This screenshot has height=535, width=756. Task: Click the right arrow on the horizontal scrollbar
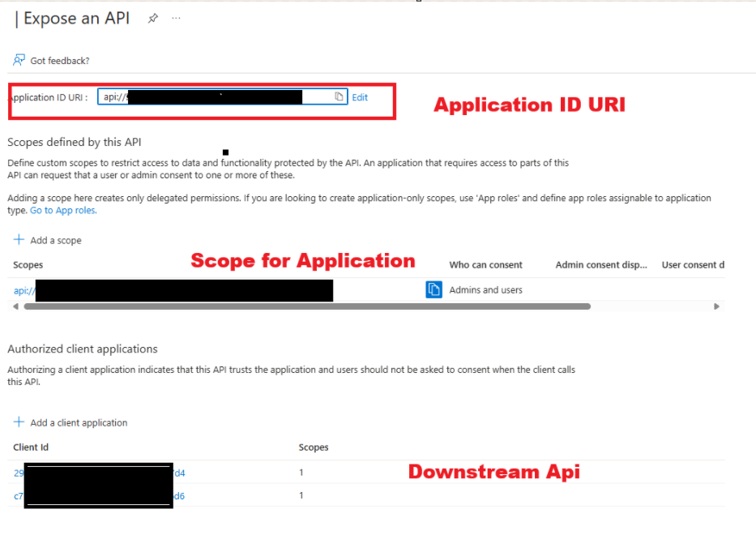716,306
